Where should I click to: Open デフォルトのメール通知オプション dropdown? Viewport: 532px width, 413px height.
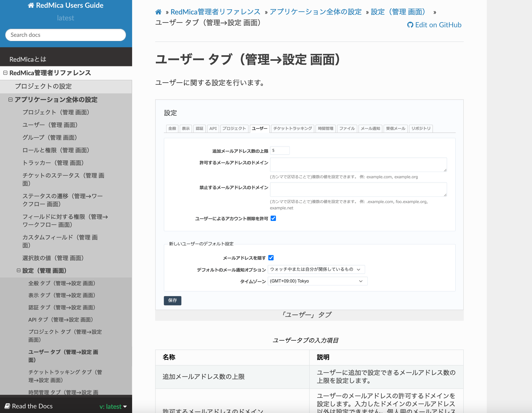(316, 269)
